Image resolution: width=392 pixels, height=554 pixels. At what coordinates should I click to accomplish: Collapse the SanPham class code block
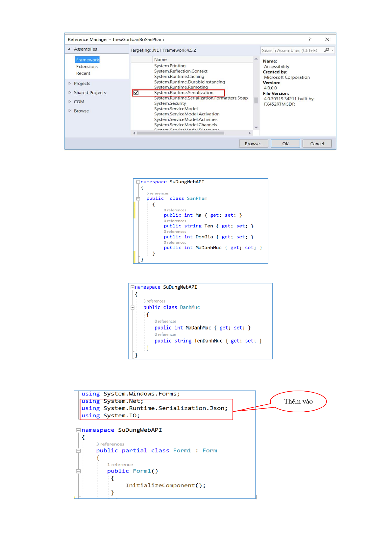pyautogui.click(x=138, y=199)
